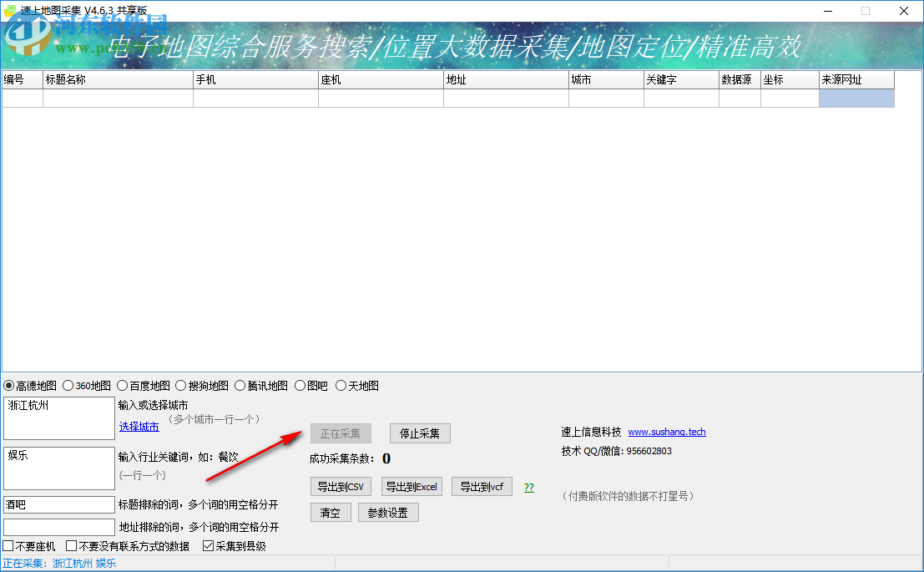Viewport: 924px width, 572px height.
Task: Export results with 导出到CSV
Action: pyautogui.click(x=341, y=486)
